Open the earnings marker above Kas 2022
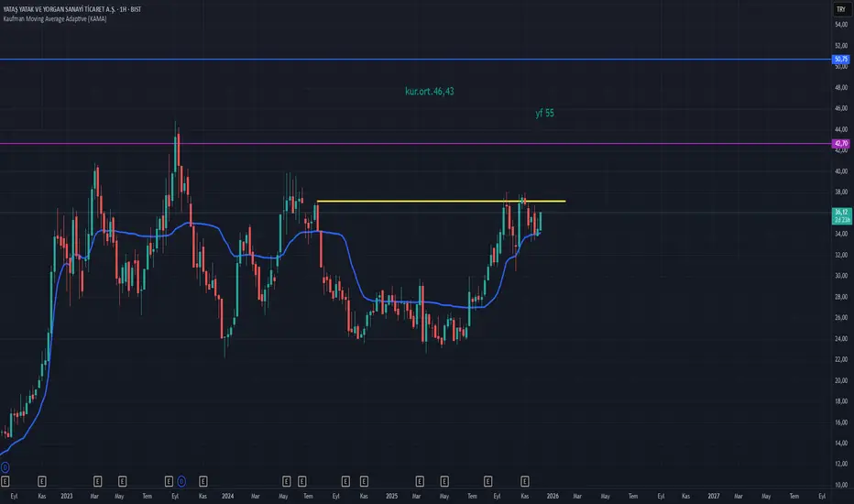 42,481
